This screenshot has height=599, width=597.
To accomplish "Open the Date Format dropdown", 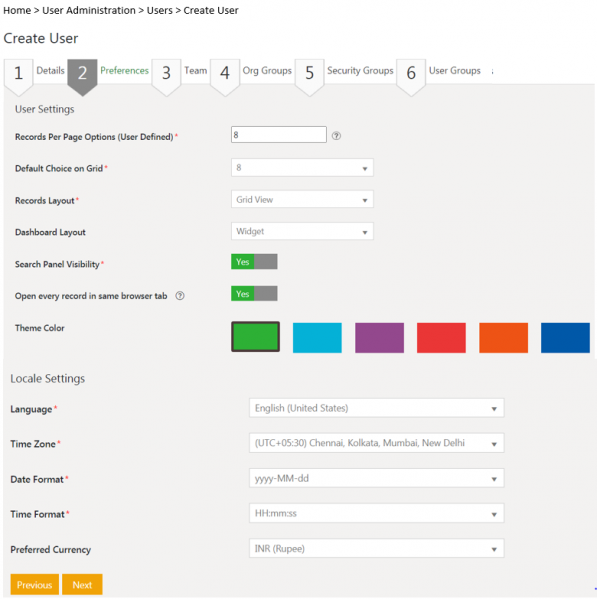I will click(377, 478).
